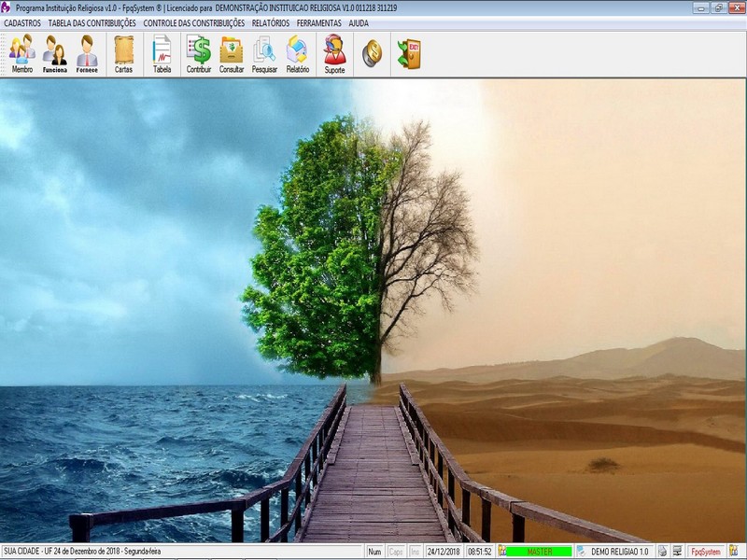Click the Suporte headset icon
This screenshot has width=747, height=560.
[x=334, y=53]
